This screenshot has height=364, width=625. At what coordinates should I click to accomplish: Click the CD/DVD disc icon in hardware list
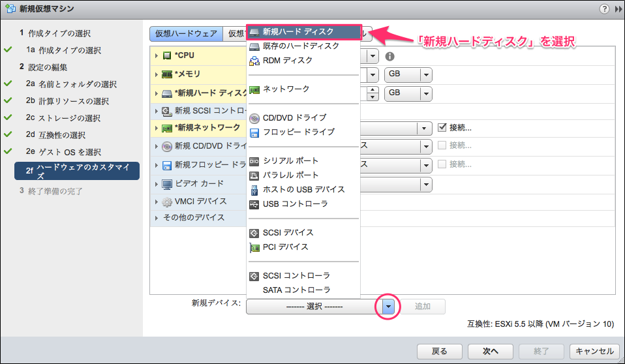[166, 146]
